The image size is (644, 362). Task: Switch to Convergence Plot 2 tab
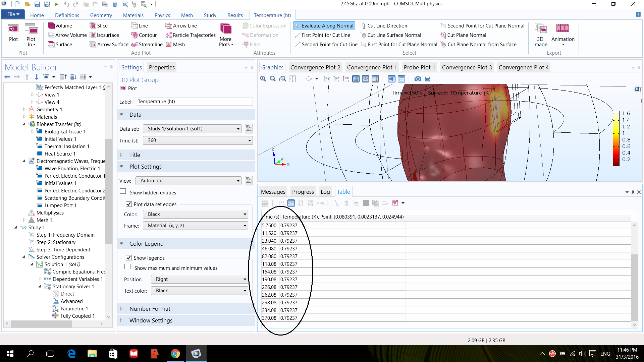315,67
